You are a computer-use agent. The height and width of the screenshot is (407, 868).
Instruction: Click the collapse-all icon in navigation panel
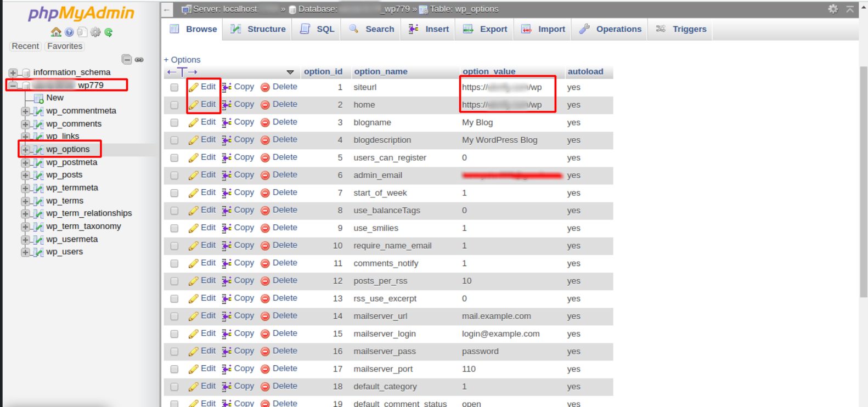click(x=127, y=59)
